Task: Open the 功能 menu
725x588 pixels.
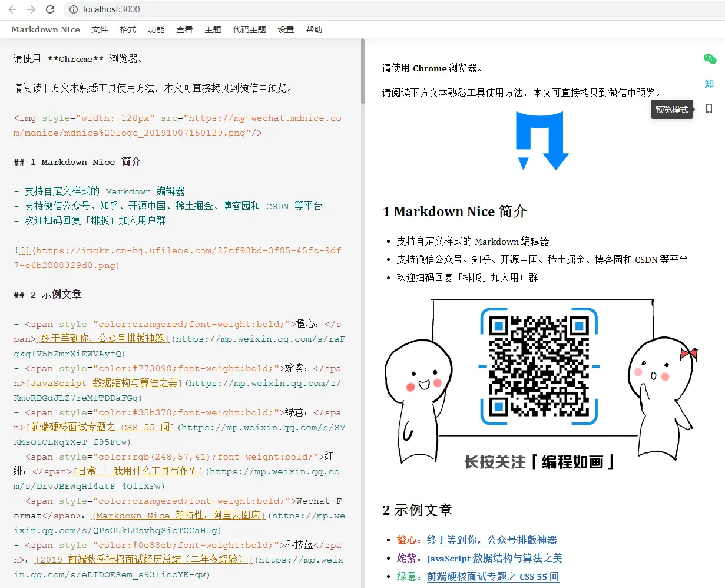Action: tap(156, 29)
